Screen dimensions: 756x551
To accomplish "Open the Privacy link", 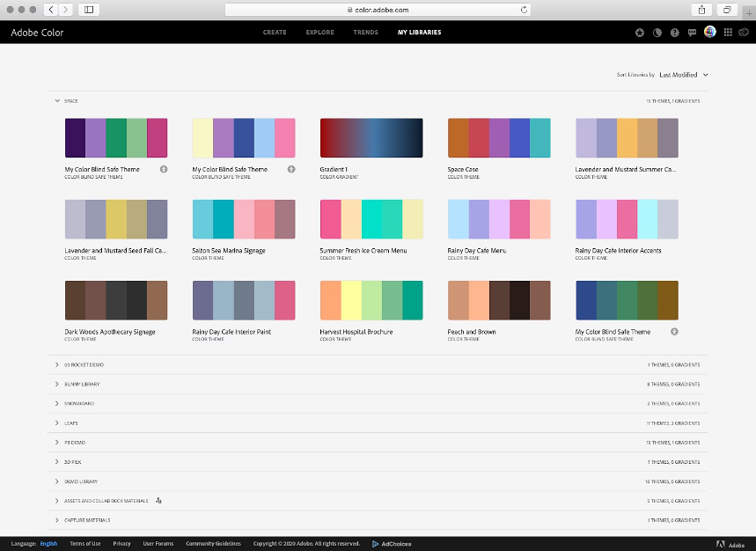I will (122, 543).
